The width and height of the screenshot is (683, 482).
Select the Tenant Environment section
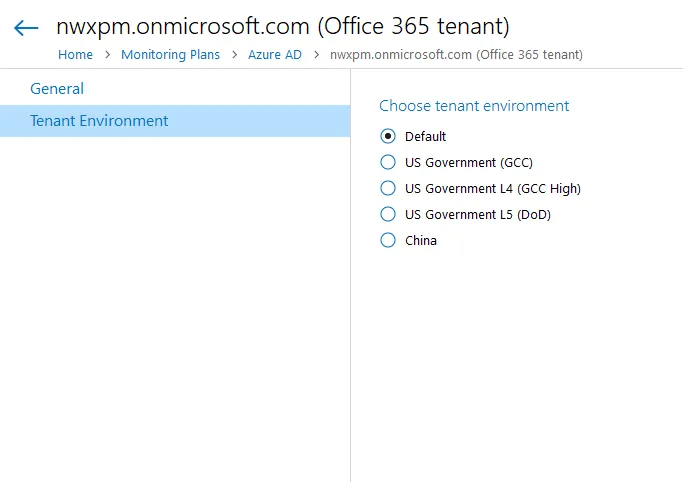tap(175, 121)
